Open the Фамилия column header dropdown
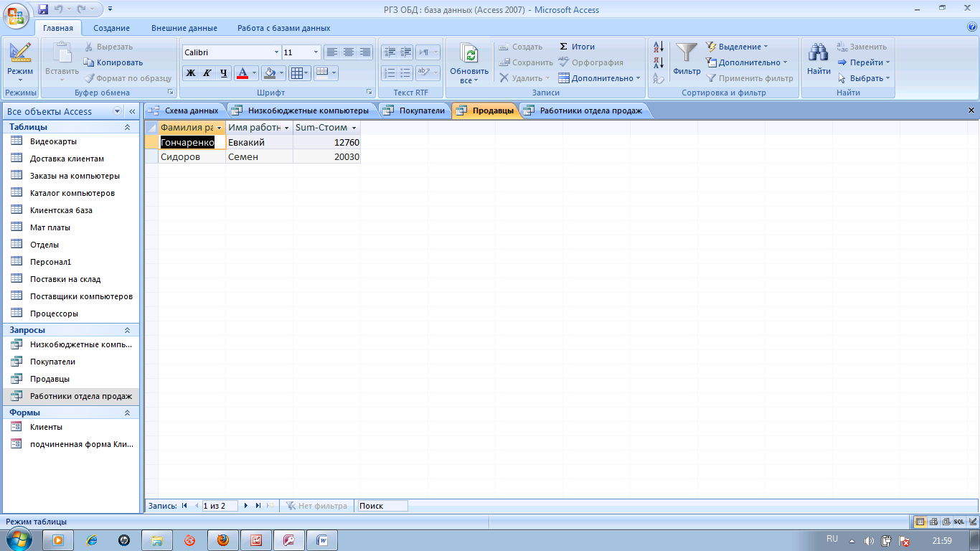This screenshot has height=551, width=980. tap(219, 128)
